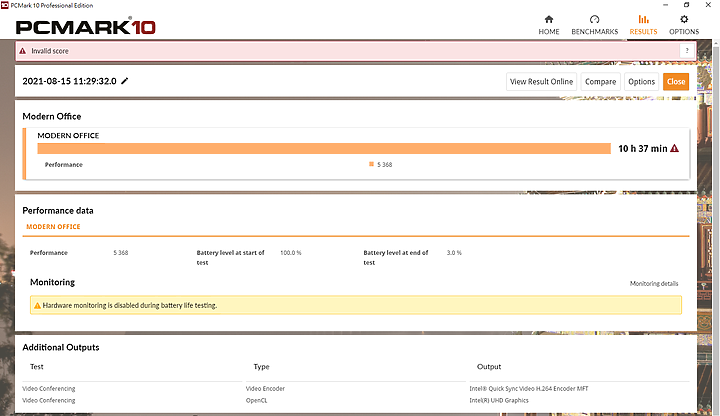Click the Invalid score warning text
This screenshot has width=720, height=416.
50,51
